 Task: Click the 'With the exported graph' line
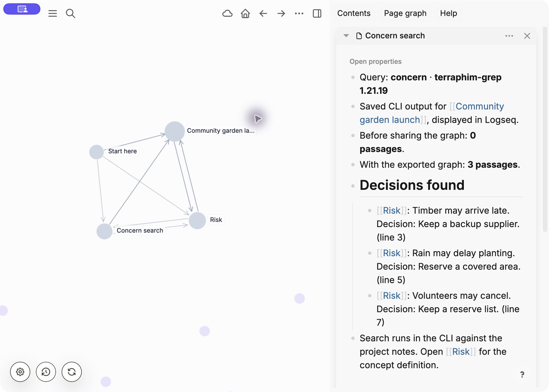pos(440,165)
